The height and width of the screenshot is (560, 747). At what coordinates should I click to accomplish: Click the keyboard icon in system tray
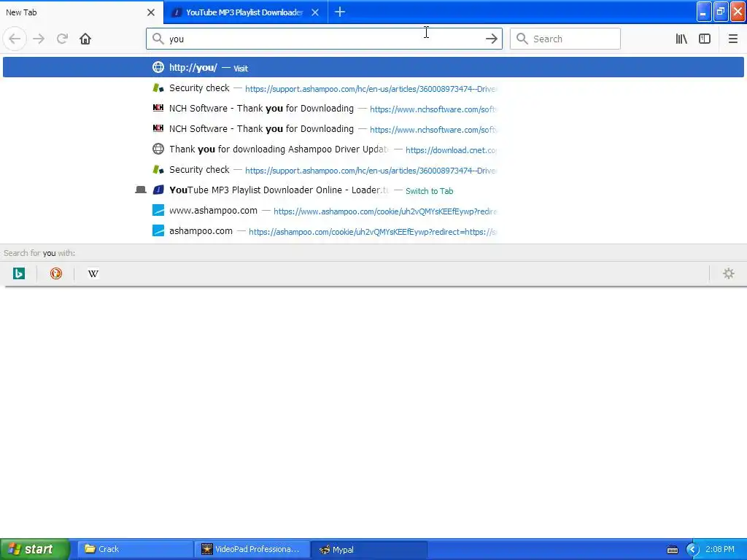click(672, 550)
